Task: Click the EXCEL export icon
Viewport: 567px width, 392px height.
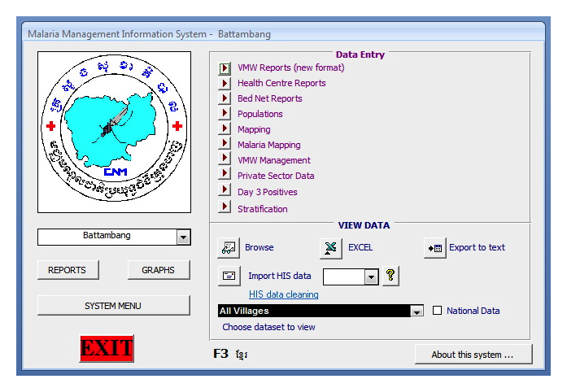Action: click(329, 247)
